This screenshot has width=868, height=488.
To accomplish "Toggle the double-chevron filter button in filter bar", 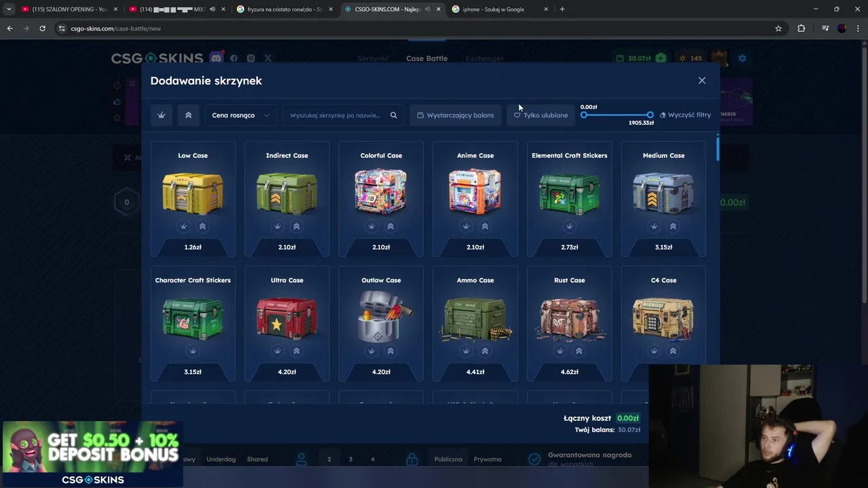I will coord(189,115).
